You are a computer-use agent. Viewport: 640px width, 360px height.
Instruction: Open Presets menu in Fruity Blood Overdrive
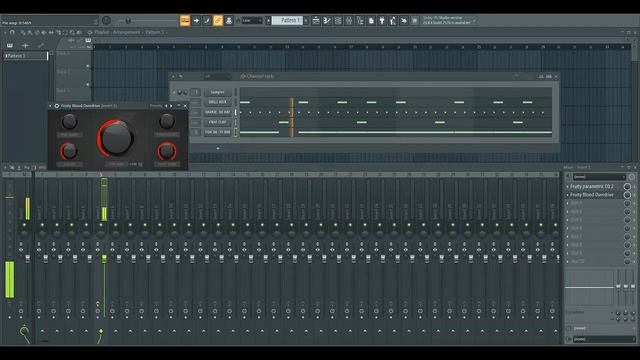[156, 106]
